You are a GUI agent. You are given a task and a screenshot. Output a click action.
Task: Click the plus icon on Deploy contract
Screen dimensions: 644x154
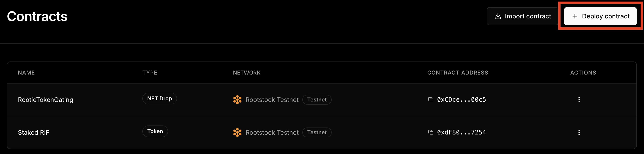tap(575, 16)
